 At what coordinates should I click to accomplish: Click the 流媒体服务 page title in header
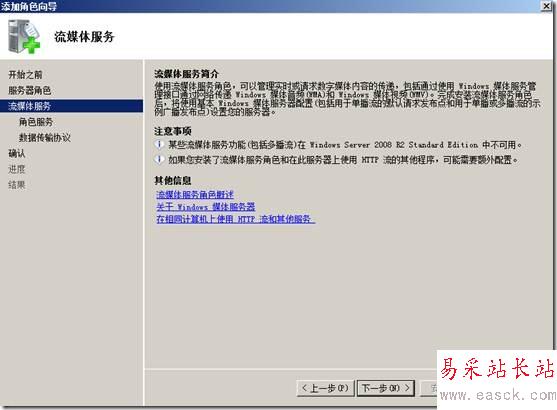pyautogui.click(x=84, y=37)
